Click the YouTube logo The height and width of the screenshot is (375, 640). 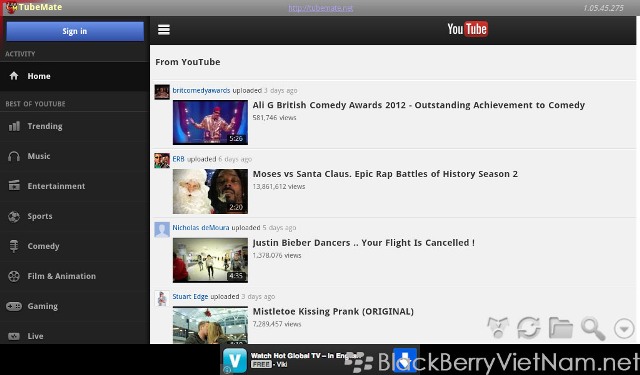coord(468,29)
